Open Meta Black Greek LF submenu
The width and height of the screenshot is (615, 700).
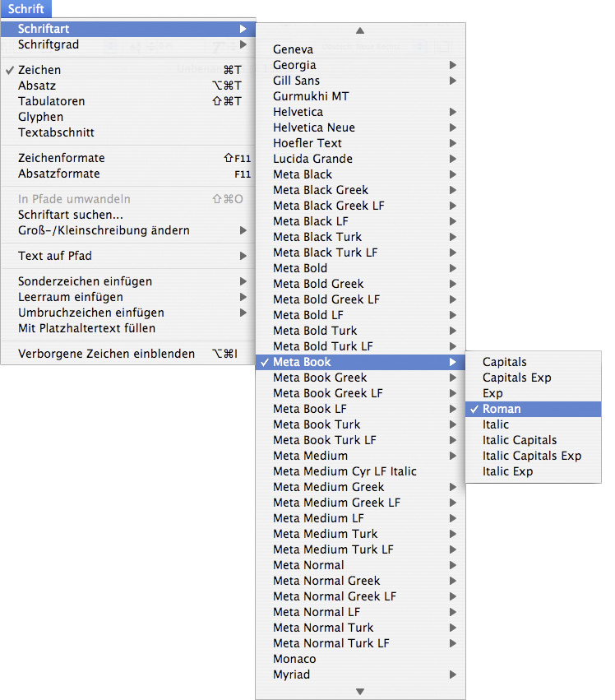(361, 206)
